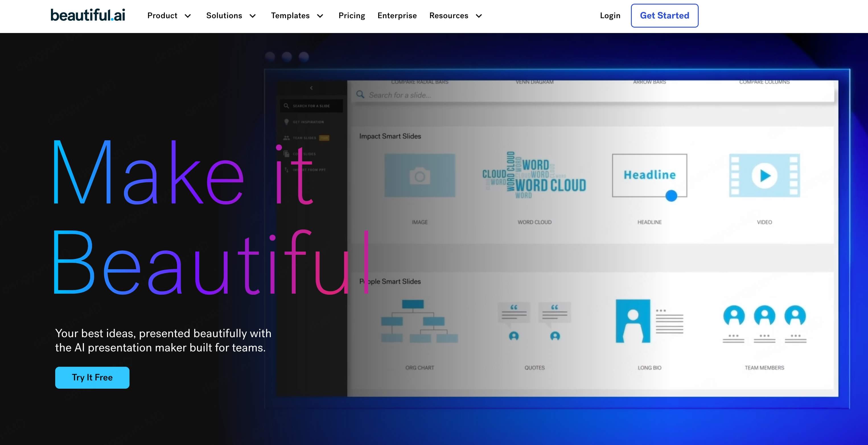Click the magnifier icon in slide search
Screen dimensions: 868x445
click(x=360, y=95)
